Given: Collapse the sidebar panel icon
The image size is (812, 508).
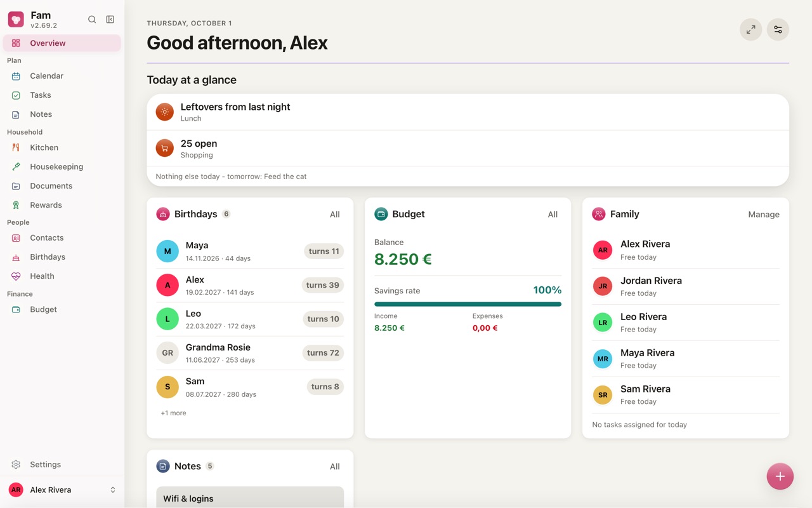Looking at the screenshot, I should (110, 20).
